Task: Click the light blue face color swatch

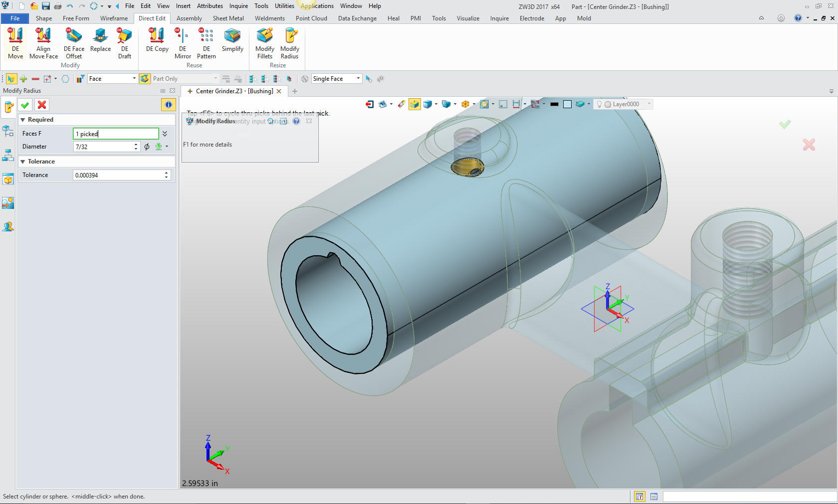Action: [x=567, y=104]
